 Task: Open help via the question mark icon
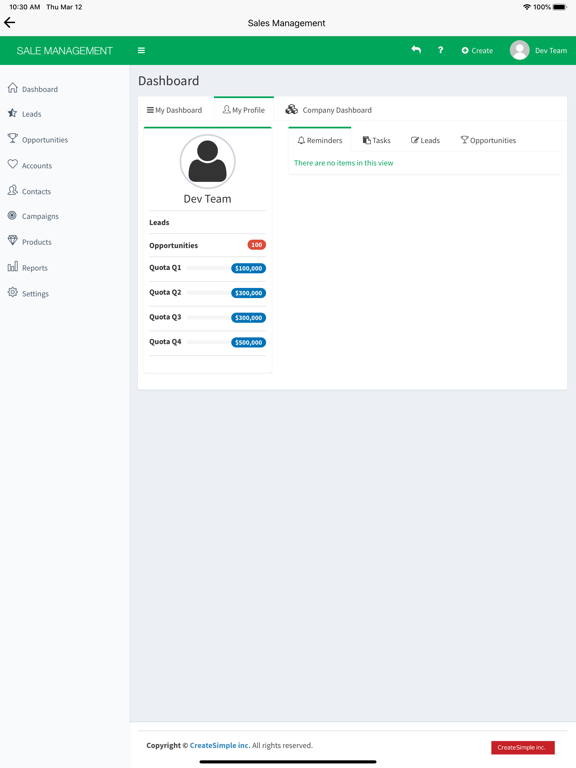(x=440, y=50)
